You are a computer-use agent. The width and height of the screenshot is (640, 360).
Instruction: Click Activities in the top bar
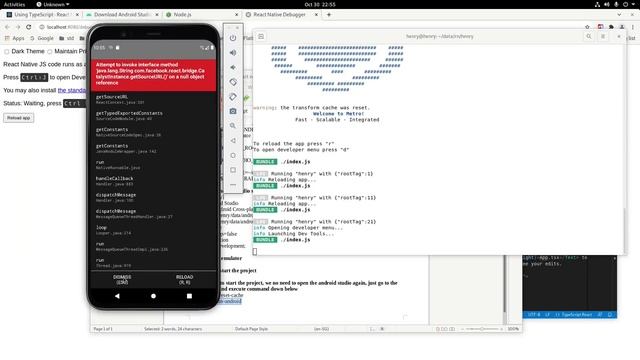point(14,4)
